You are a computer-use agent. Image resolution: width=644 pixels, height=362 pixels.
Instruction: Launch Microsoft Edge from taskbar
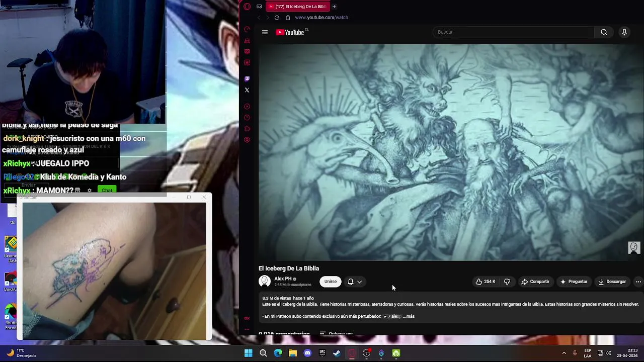[278, 353]
